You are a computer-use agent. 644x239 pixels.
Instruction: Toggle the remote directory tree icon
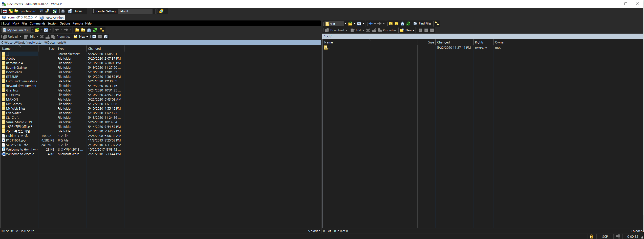[x=437, y=24]
